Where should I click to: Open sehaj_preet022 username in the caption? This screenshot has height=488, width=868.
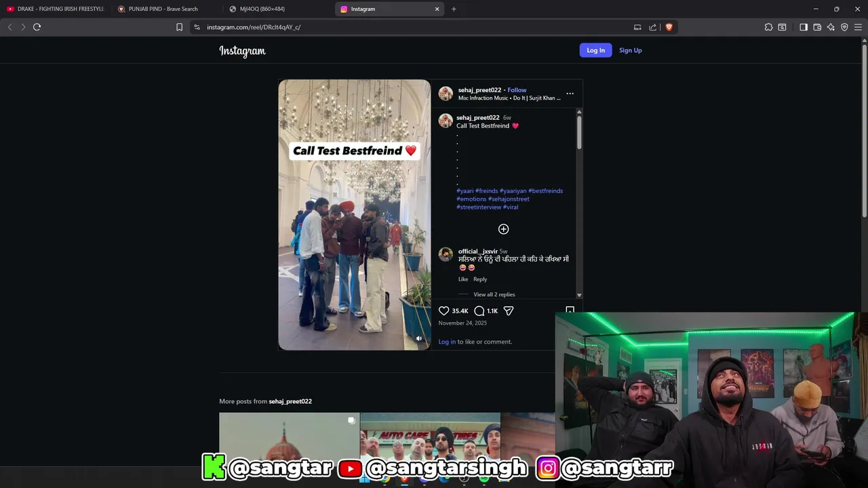(x=477, y=118)
